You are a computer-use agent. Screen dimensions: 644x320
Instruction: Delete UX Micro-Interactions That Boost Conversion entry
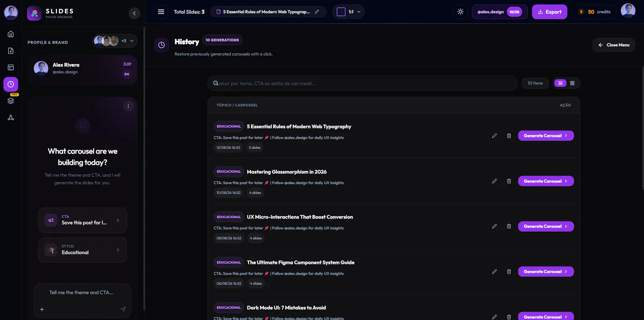509,226
